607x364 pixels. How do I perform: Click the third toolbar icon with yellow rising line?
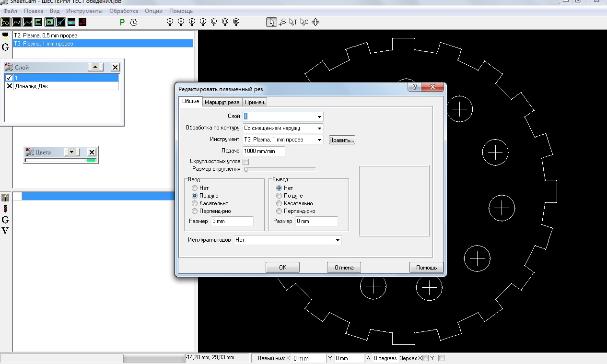pyautogui.click(x=28, y=22)
